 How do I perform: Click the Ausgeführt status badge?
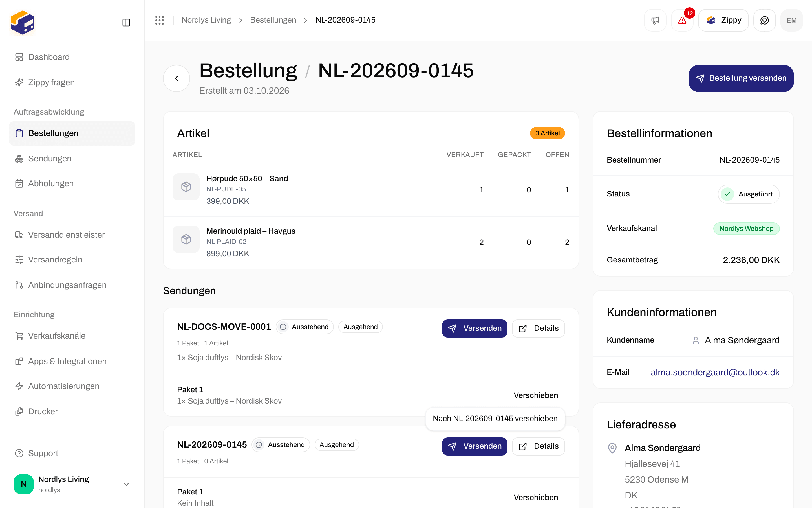click(x=749, y=194)
